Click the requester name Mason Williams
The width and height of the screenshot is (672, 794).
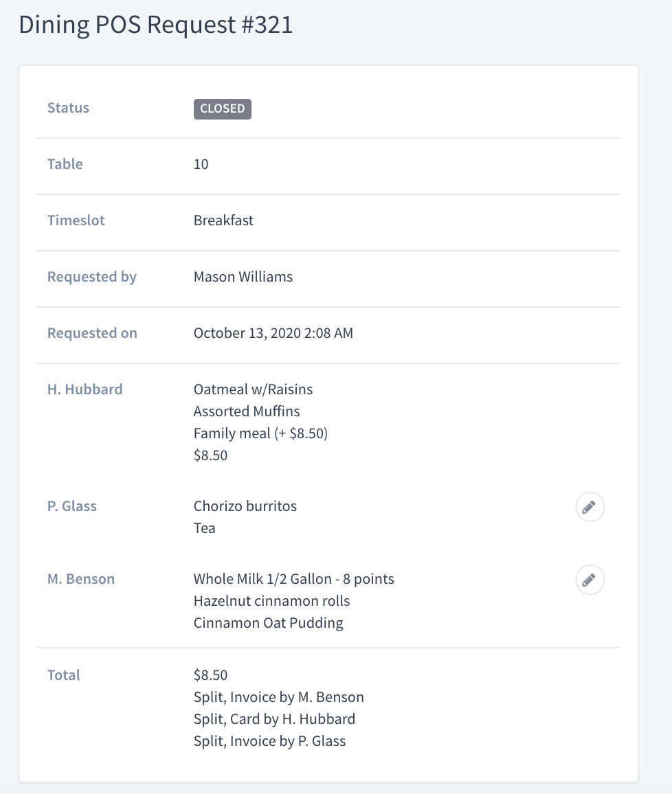click(243, 277)
